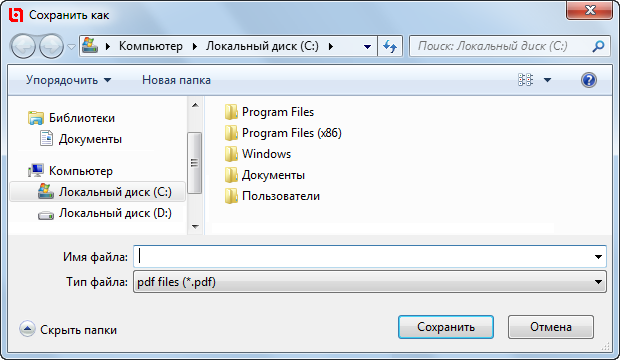Click the forward navigation arrow button

51,46
